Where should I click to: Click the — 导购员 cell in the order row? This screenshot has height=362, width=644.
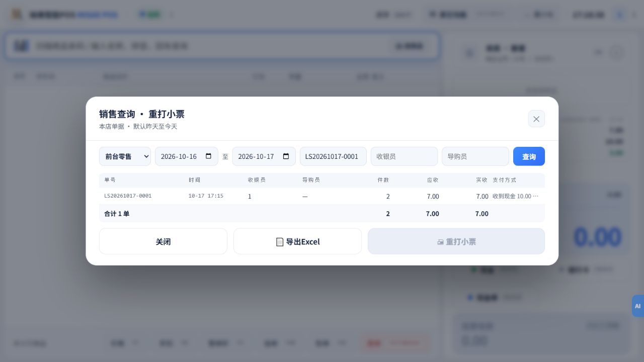pos(305,197)
